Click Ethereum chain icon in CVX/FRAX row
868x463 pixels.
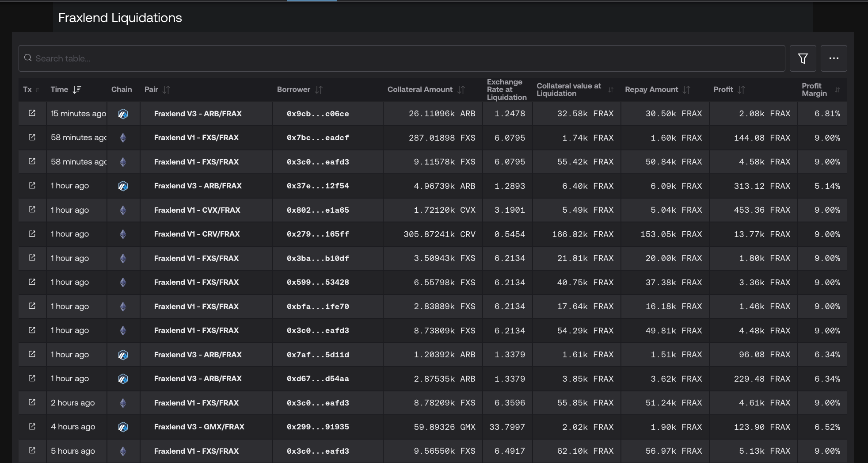123,210
